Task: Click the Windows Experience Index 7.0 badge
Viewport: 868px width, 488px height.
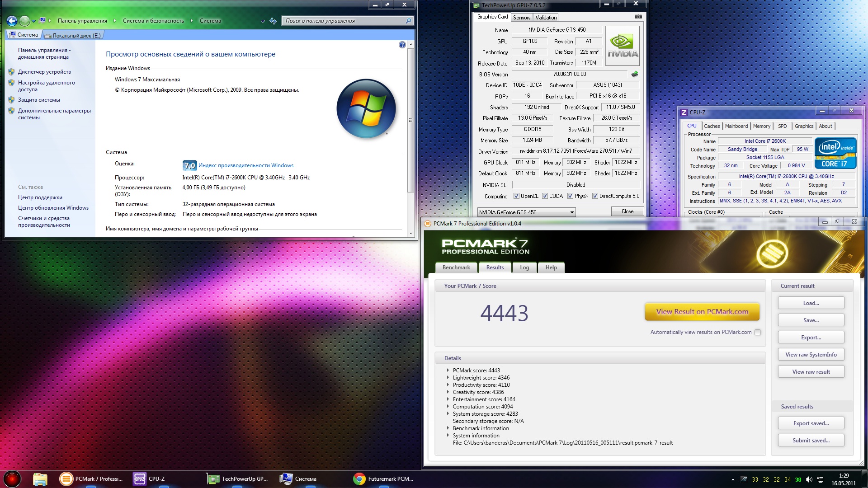Action: tap(189, 165)
